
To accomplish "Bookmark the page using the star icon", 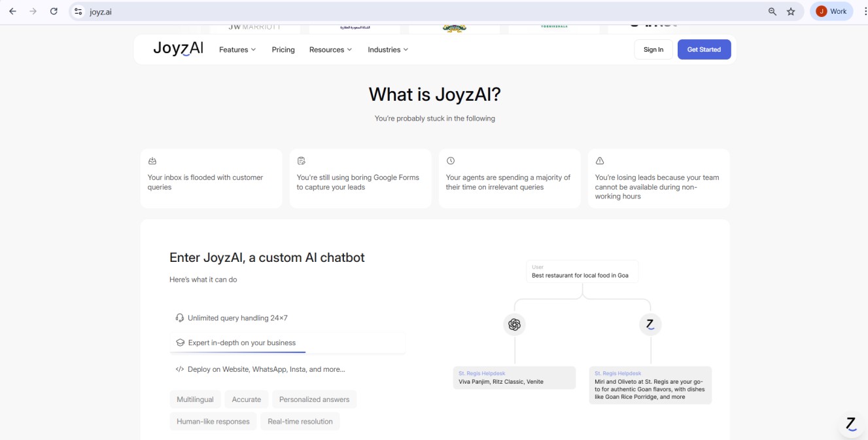I will pyautogui.click(x=791, y=11).
